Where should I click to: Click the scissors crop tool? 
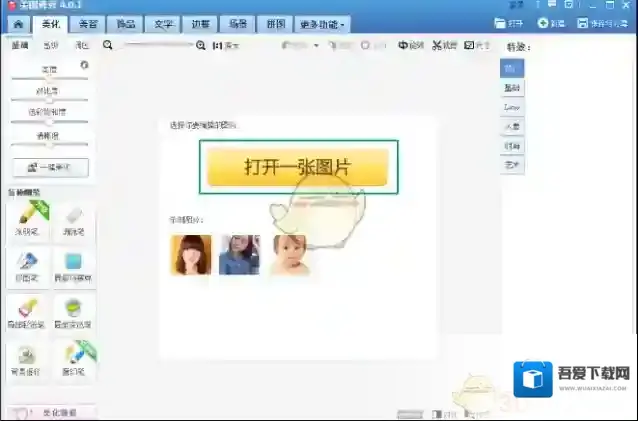point(445,45)
